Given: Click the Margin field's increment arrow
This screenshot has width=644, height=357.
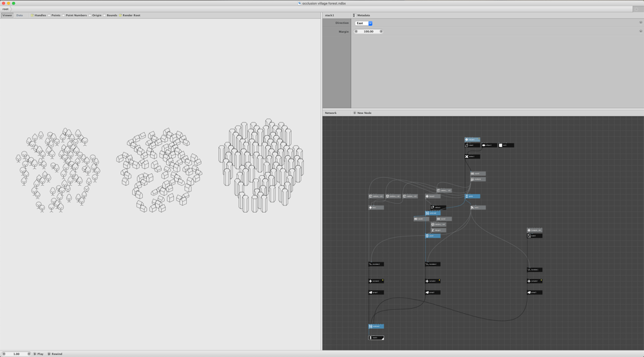Looking at the screenshot, I should pyautogui.click(x=381, y=31).
